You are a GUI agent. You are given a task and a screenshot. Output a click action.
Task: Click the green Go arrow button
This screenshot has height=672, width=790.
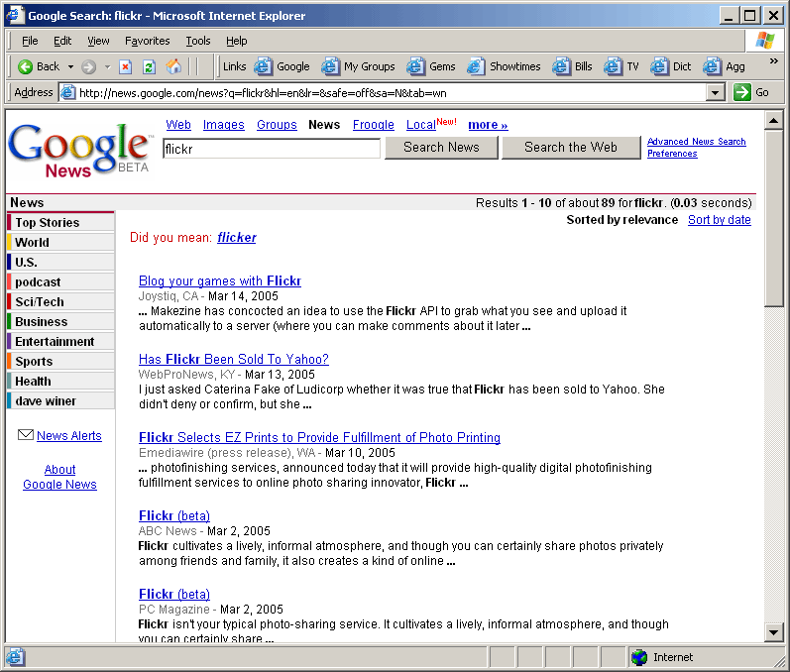click(x=742, y=92)
